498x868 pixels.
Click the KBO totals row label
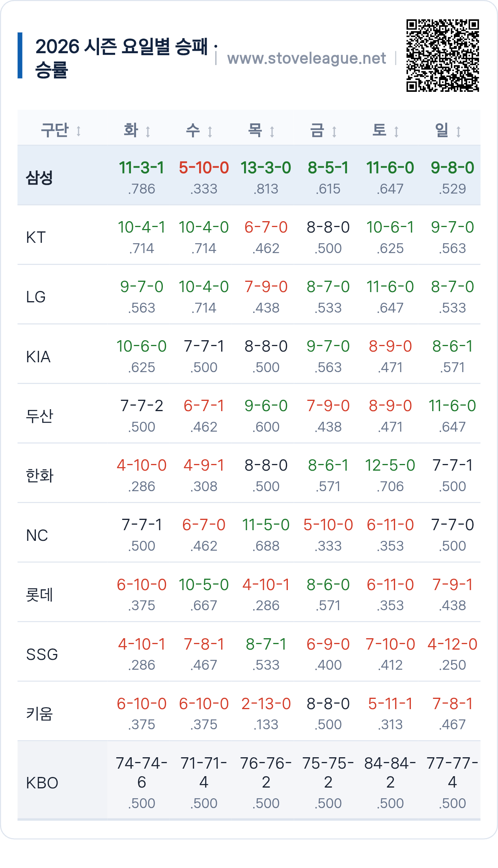tap(42, 782)
